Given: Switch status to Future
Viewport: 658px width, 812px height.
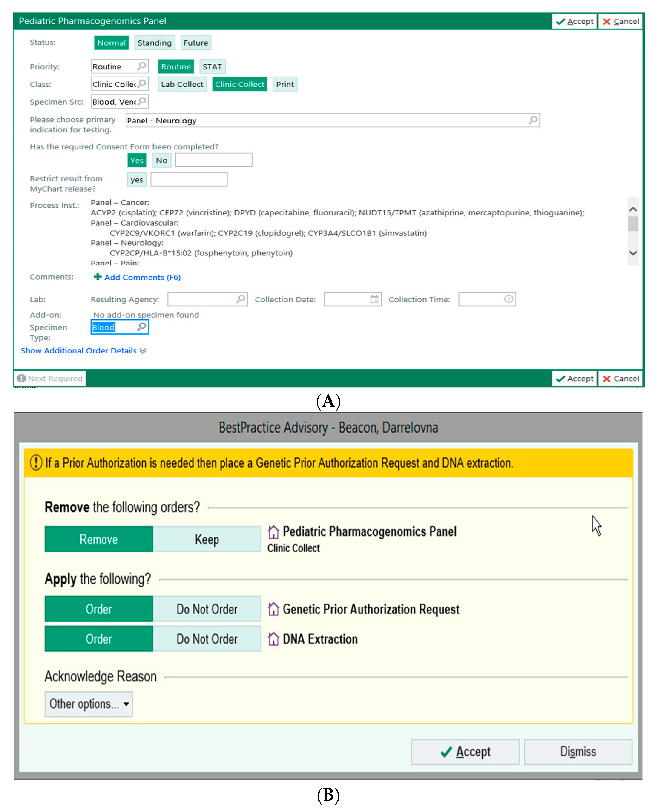Looking at the screenshot, I should pyautogui.click(x=195, y=43).
